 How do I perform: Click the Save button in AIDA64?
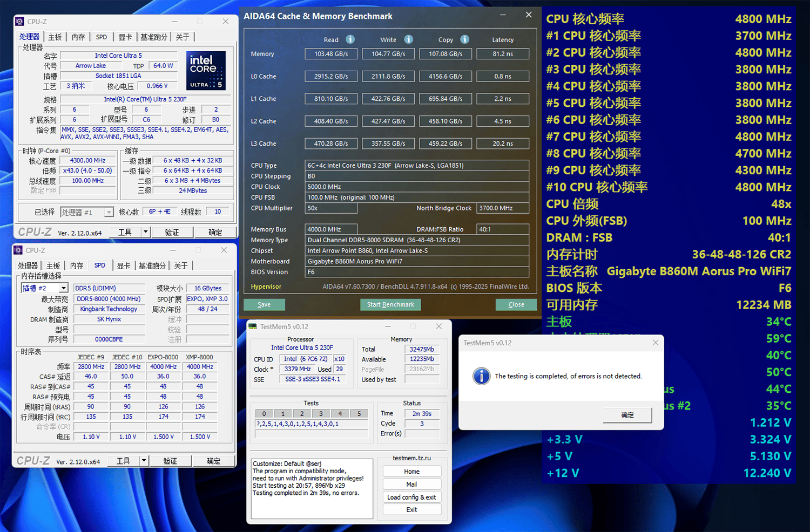tap(264, 305)
